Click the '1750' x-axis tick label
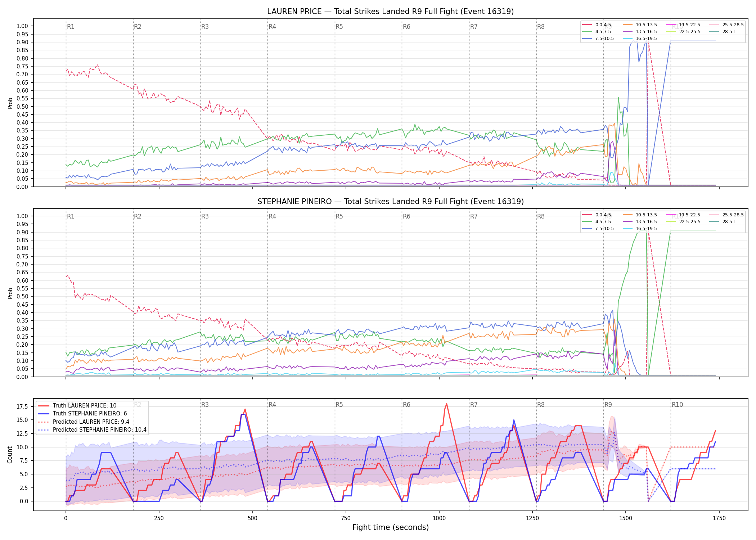The height and width of the screenshot is (540, 756). click(719, 518)
